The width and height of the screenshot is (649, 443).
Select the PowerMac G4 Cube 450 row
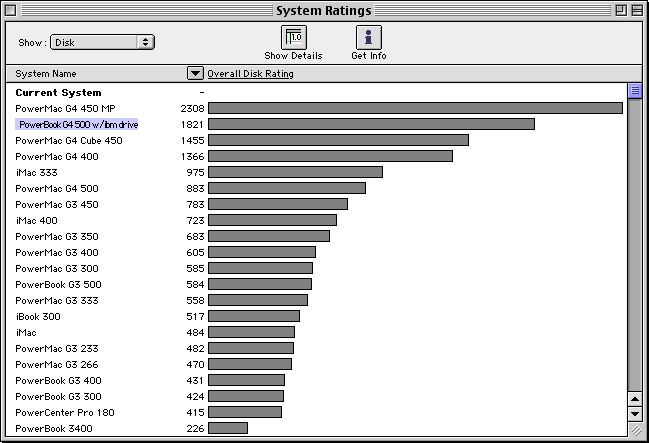click(317, 140)
